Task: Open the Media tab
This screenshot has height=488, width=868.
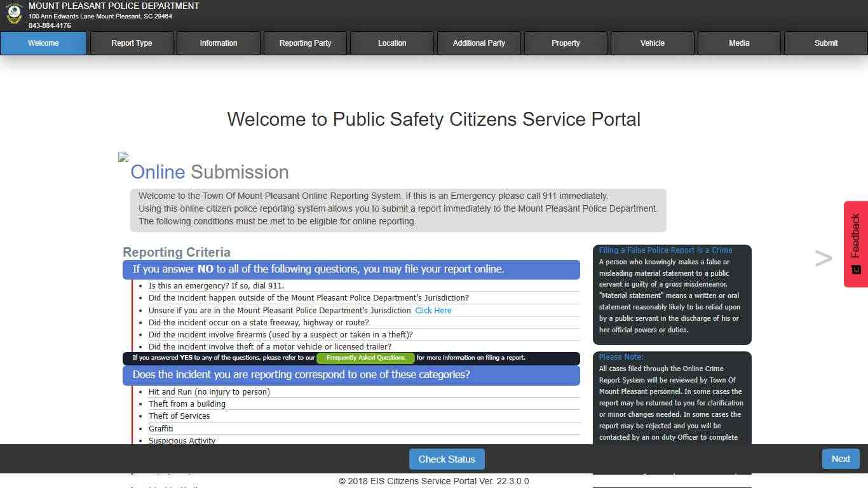Action: pos(739,43)
